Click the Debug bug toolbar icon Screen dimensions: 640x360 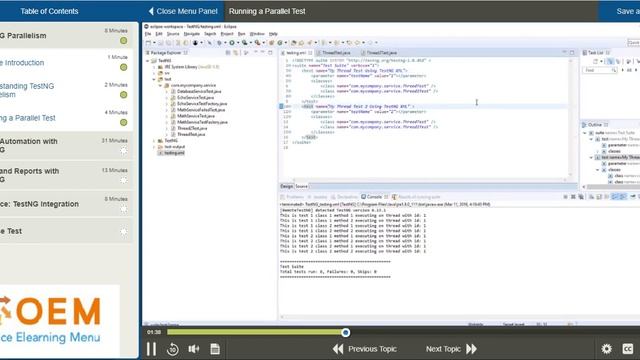click(x=219, y=43)
